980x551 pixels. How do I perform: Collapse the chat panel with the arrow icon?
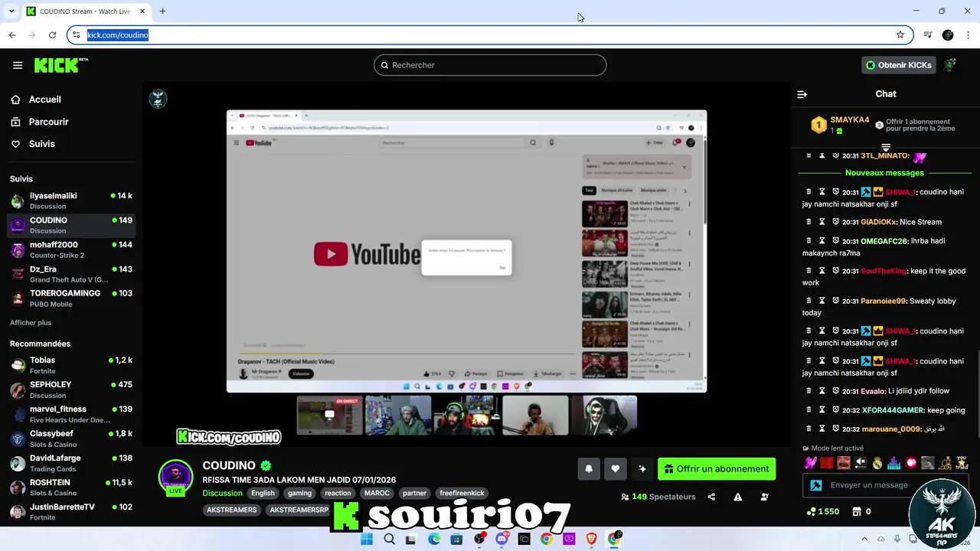802,94
